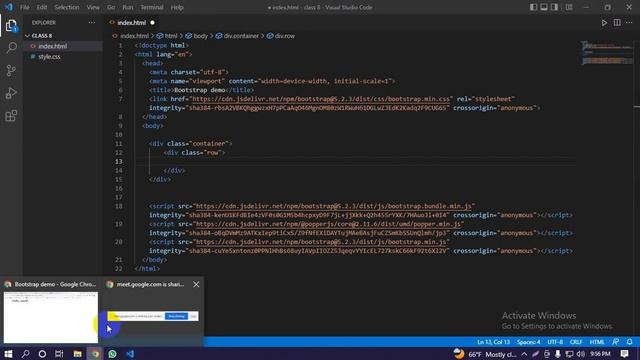Click the VS Code logo in title bar

[x=9, y=7]
